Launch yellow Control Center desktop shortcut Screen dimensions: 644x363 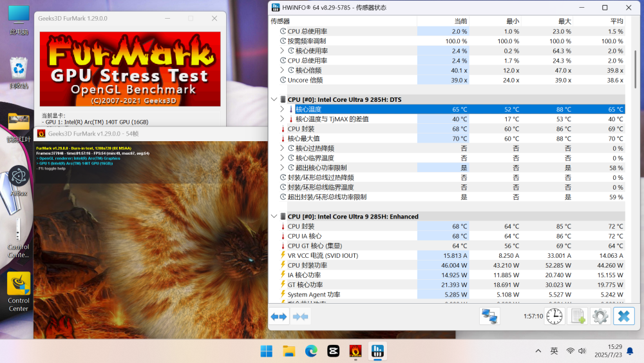click(x=19, y=291)
